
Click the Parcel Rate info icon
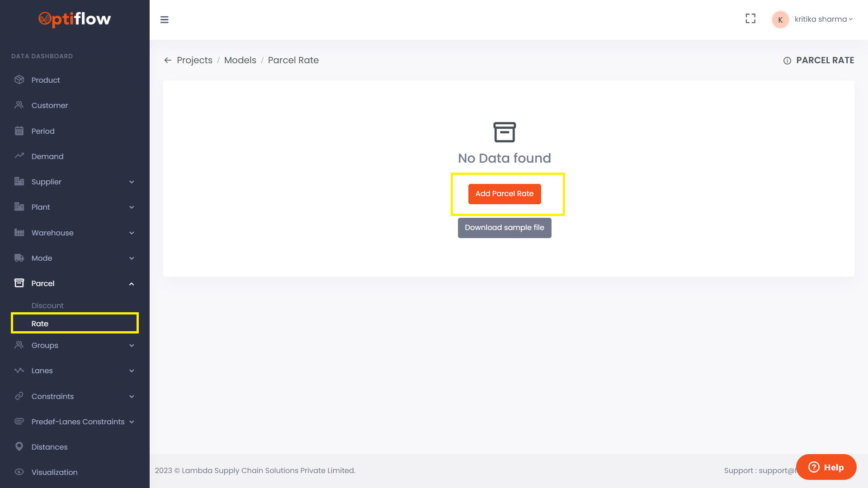coord(787,61)
